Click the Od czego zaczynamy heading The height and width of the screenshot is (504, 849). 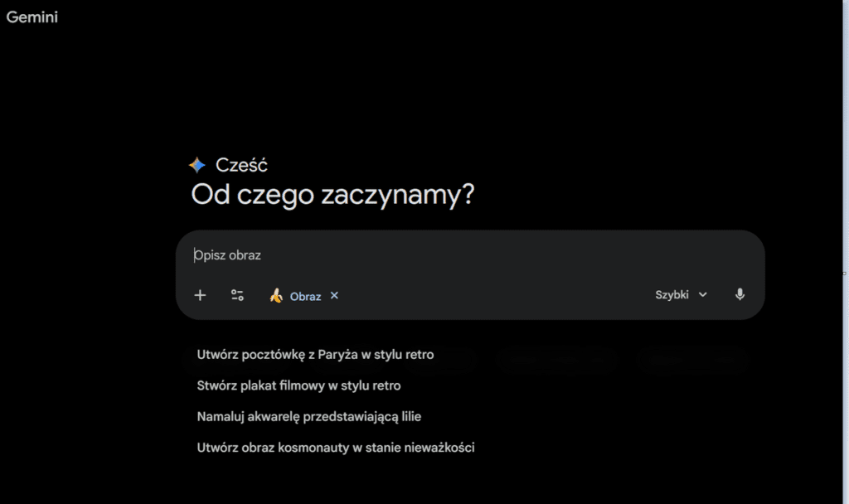point(332,196)
